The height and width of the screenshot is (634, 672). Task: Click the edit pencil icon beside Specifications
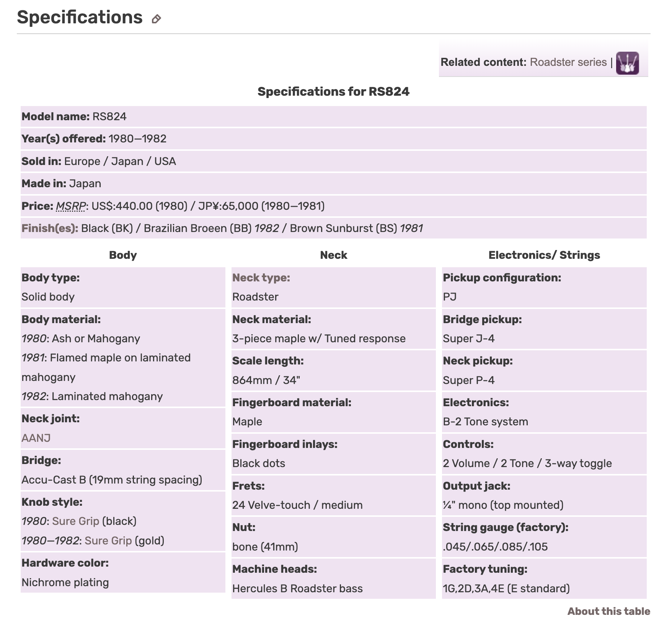pyautogui.click(x=156, y=19)
